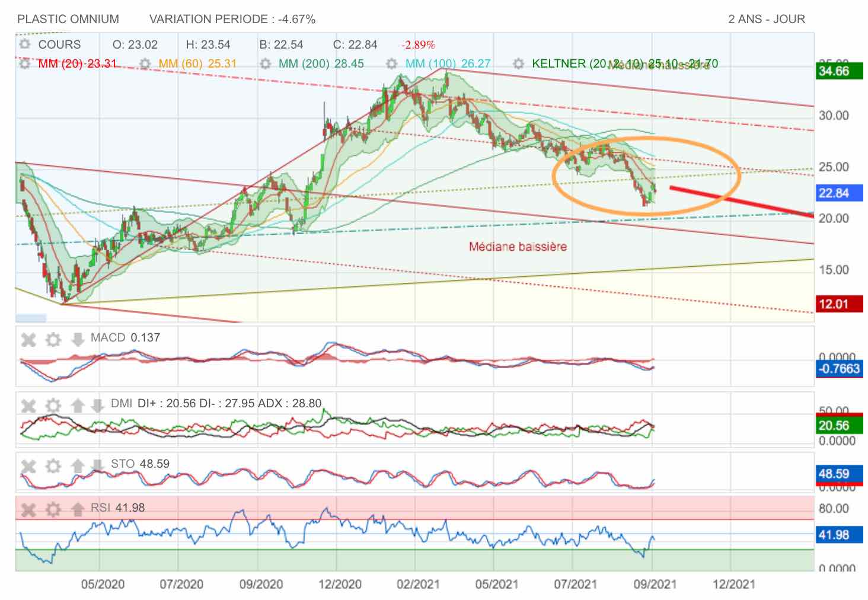
Task: Open the STO settings gear
Action: (53, 466)
